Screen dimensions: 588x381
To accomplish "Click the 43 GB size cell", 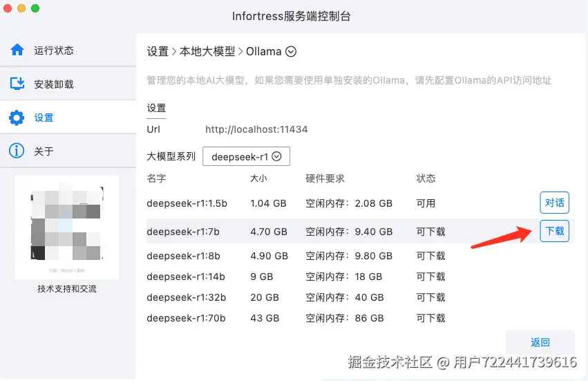I will tap(265, 318).
